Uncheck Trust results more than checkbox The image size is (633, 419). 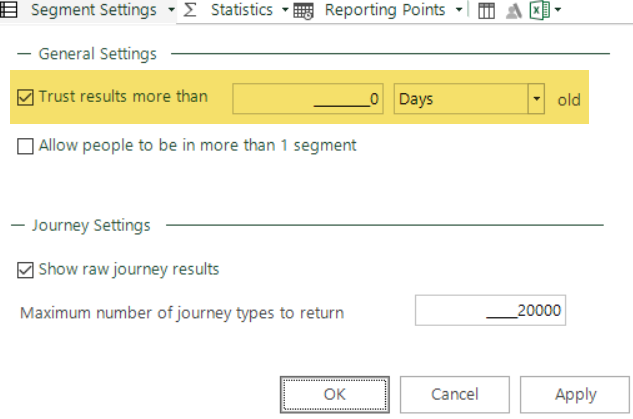[x=25, y=98]
